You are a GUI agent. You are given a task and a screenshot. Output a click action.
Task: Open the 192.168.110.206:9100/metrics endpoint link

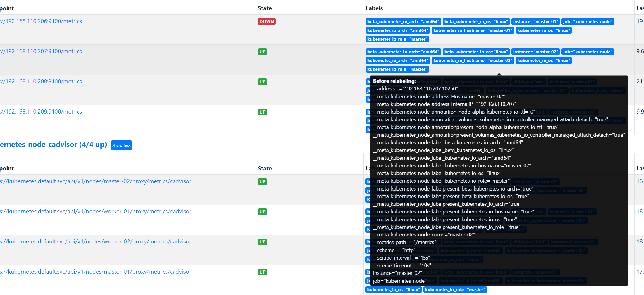[41, 21]
